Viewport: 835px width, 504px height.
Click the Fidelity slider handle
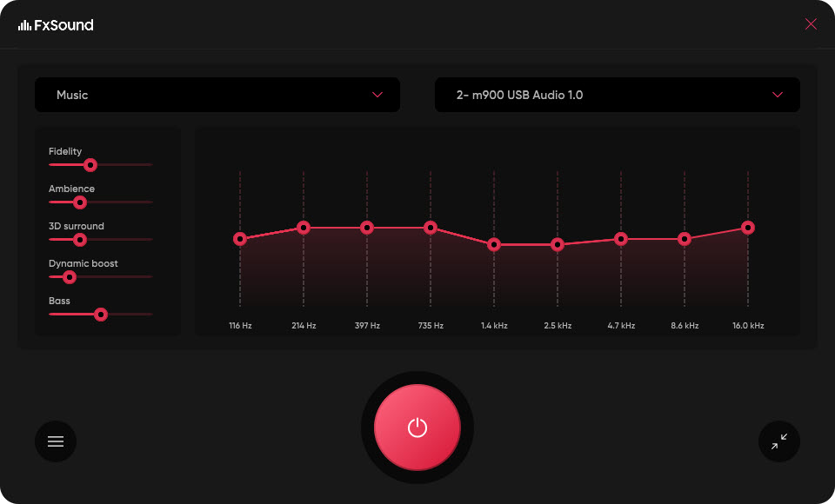90,165
